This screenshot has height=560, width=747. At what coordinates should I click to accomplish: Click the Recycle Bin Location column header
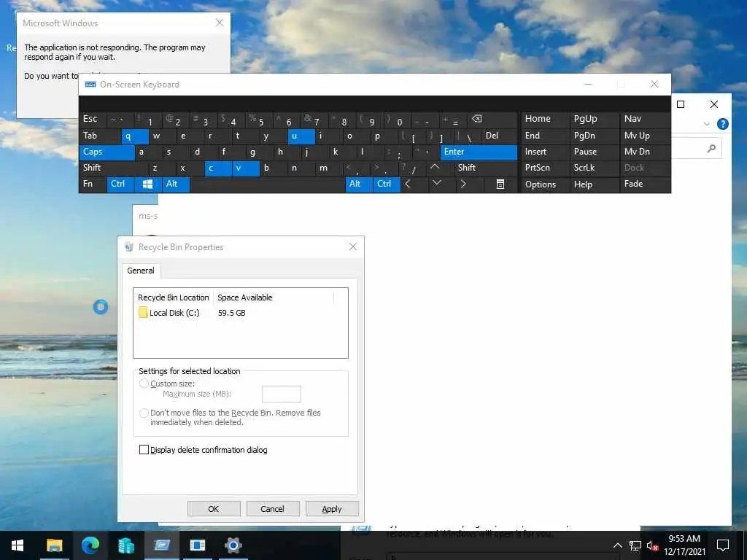pos(174,297)
